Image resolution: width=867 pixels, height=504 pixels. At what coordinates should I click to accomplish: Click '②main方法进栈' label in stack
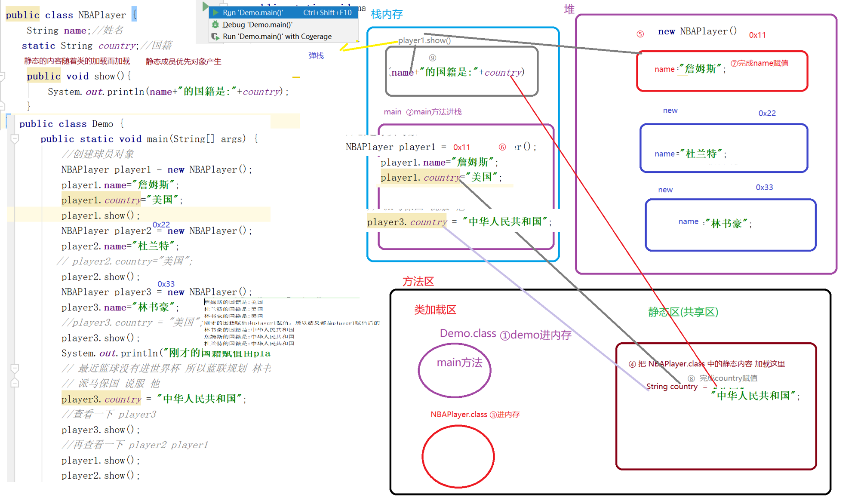pos(434,112)
